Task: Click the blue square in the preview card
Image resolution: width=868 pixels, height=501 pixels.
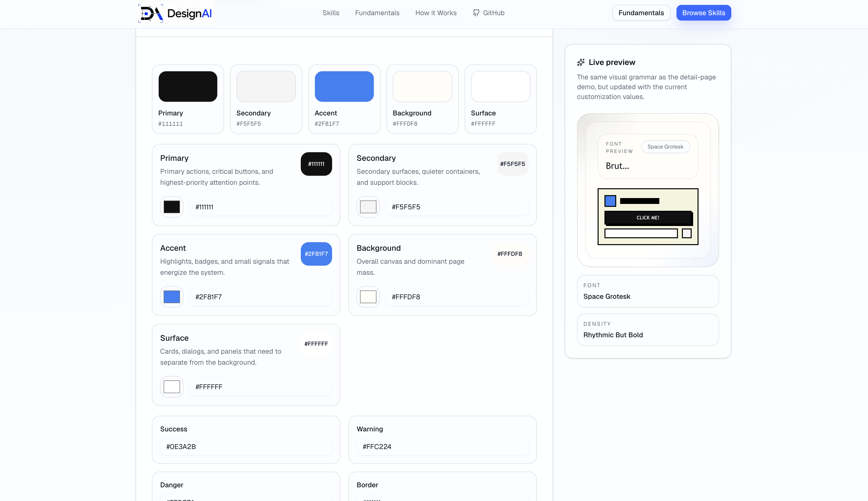Action: [x=610, y=201]
